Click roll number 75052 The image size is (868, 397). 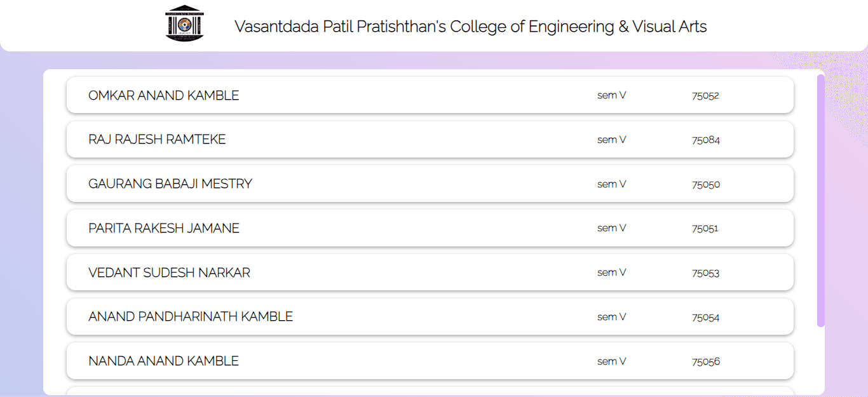point(705,96)
